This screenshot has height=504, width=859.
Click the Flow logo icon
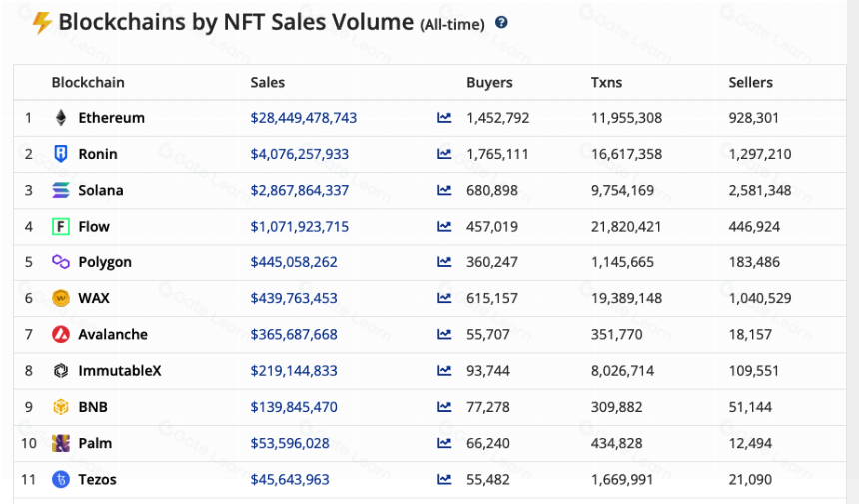tap(61, 226)
